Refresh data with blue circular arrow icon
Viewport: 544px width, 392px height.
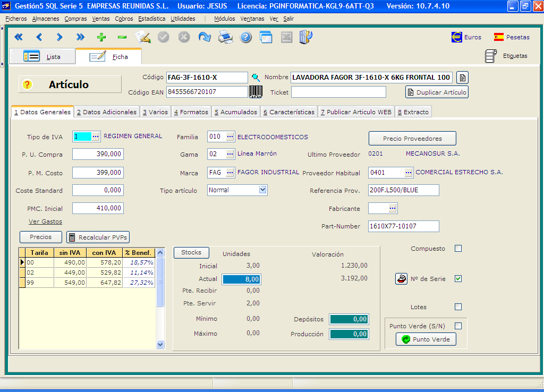tap(205, 37)
